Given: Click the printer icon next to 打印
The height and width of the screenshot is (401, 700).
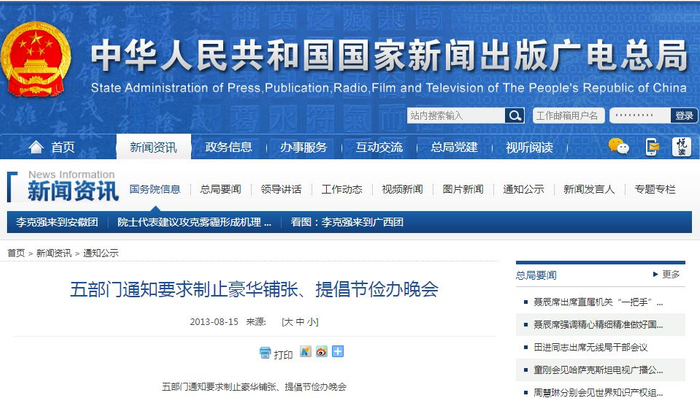Looking at the screenshot, I should tap(265, 353).
